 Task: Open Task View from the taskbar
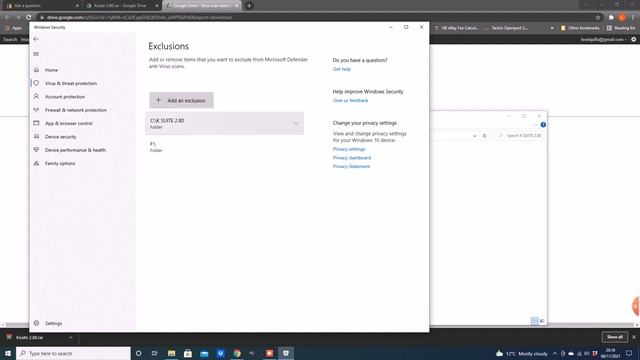[155, 353]
